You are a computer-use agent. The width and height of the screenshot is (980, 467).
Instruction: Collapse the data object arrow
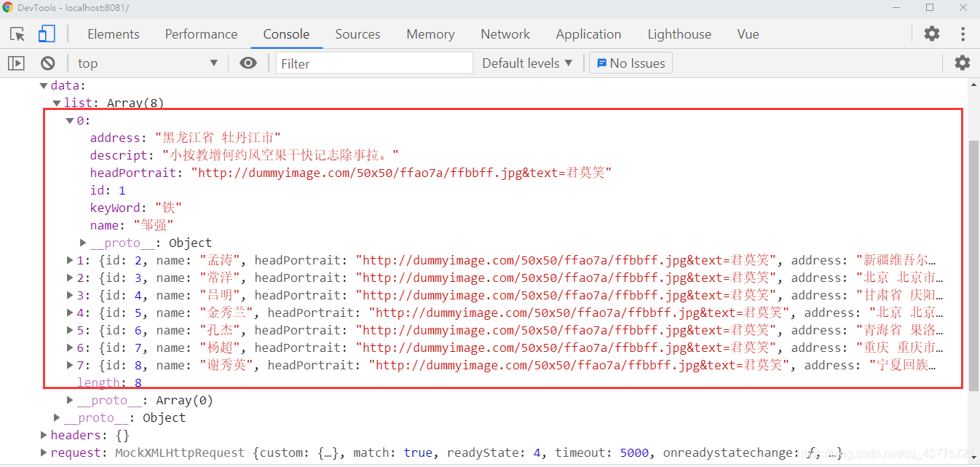tap(44, 86)
